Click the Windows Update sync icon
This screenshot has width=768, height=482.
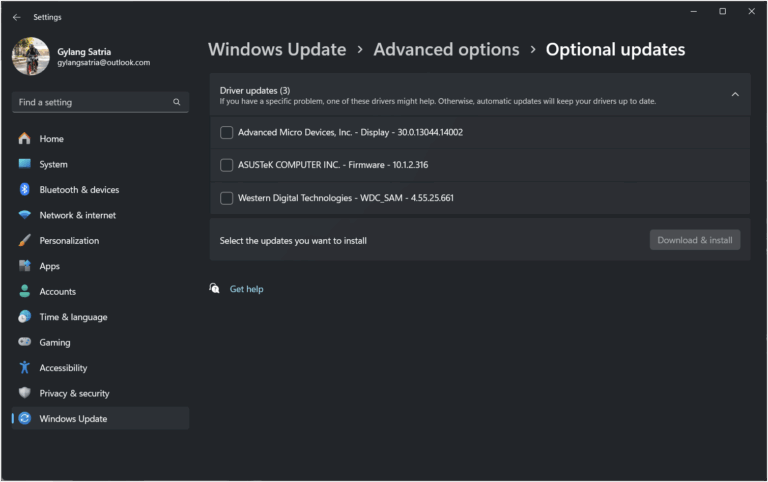click(24, 418)
